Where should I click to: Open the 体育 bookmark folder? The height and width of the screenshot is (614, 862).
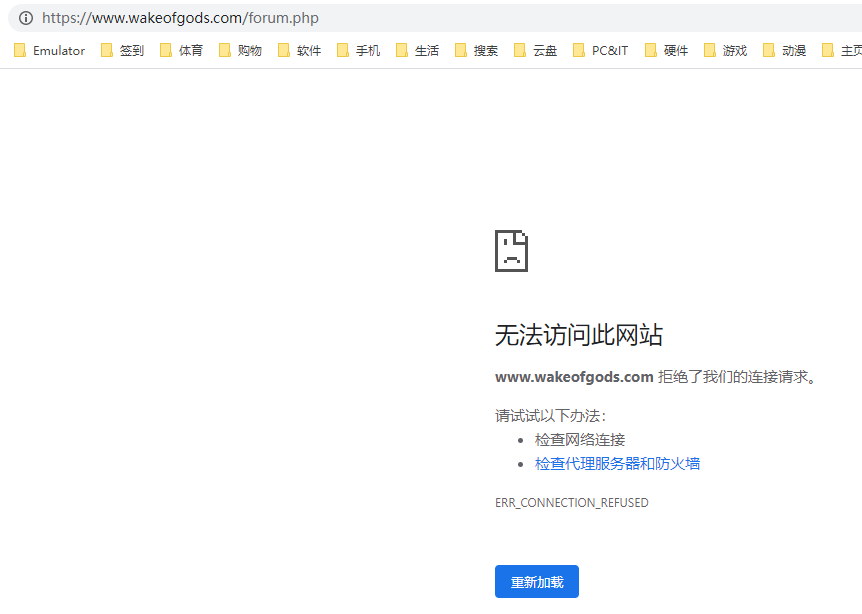point(181,51)
